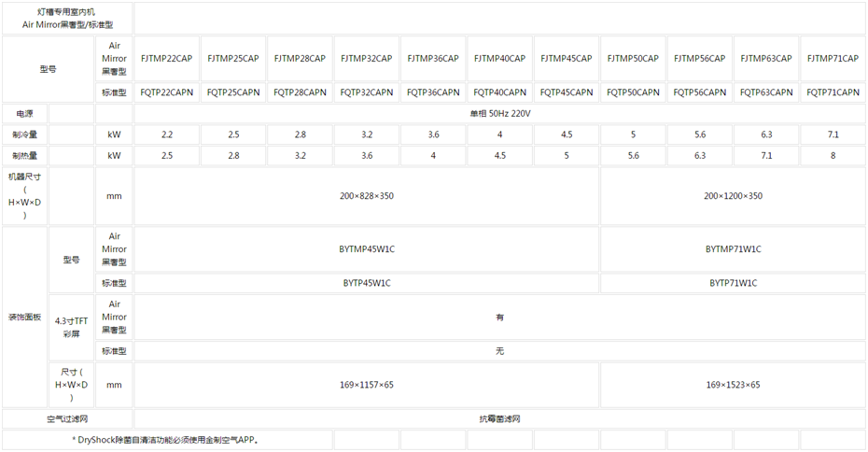Viewport: 868px width, 452px height.
Task: Select model cell FJTMP40CAP
Action: [500, 59]
